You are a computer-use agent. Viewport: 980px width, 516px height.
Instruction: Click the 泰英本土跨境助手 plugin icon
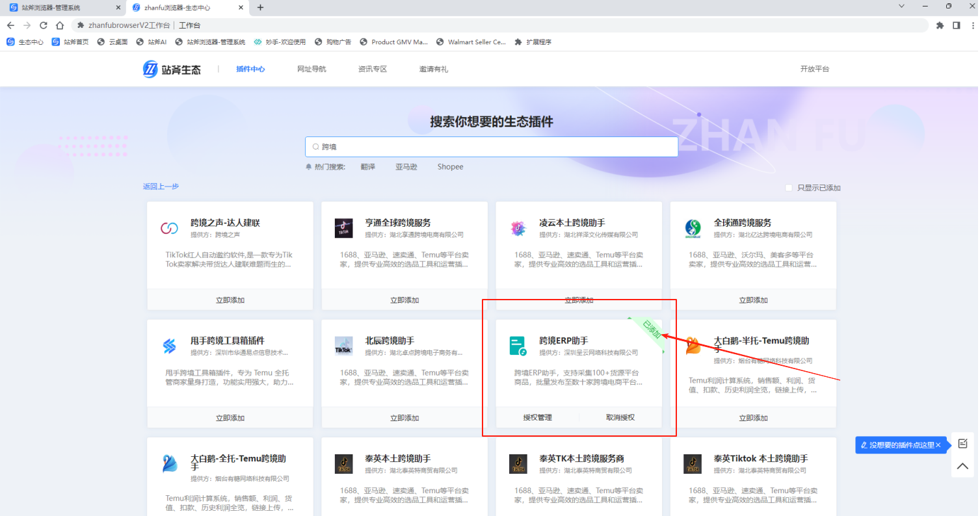point(343,463)
